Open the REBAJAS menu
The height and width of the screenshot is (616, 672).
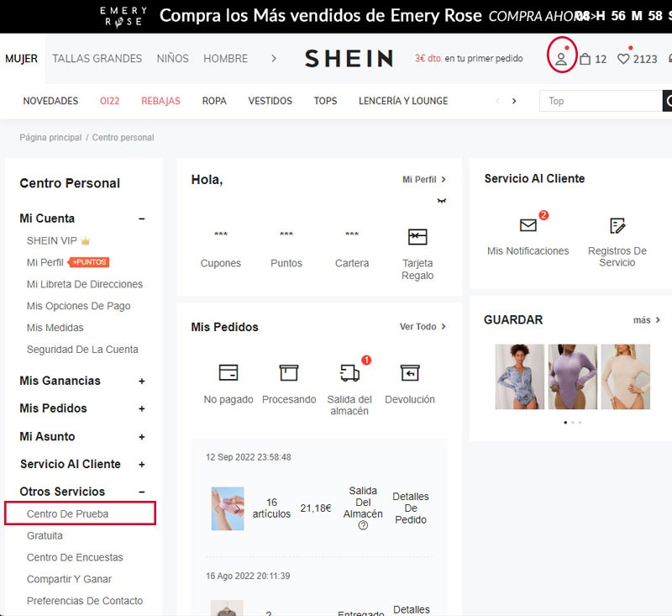[160, 101]
